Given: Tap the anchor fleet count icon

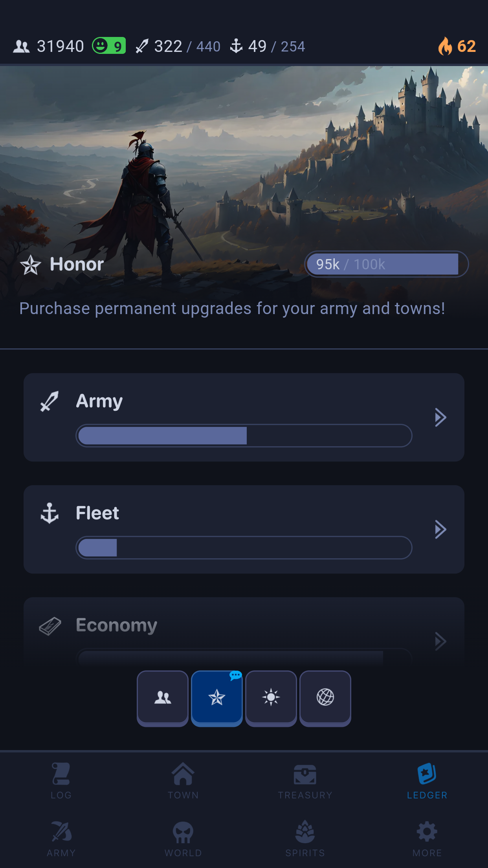Looking at the screenshot, I should click(x=236, y=46).
